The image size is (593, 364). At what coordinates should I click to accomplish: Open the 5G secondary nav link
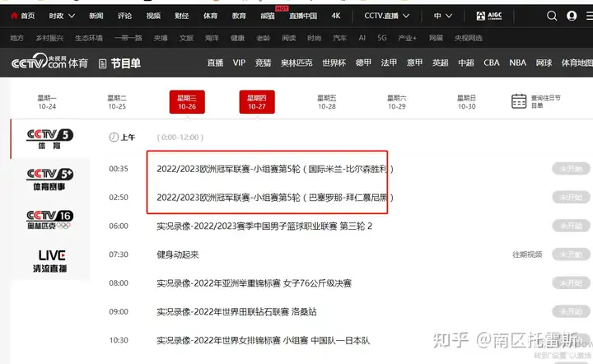point(382,38)
